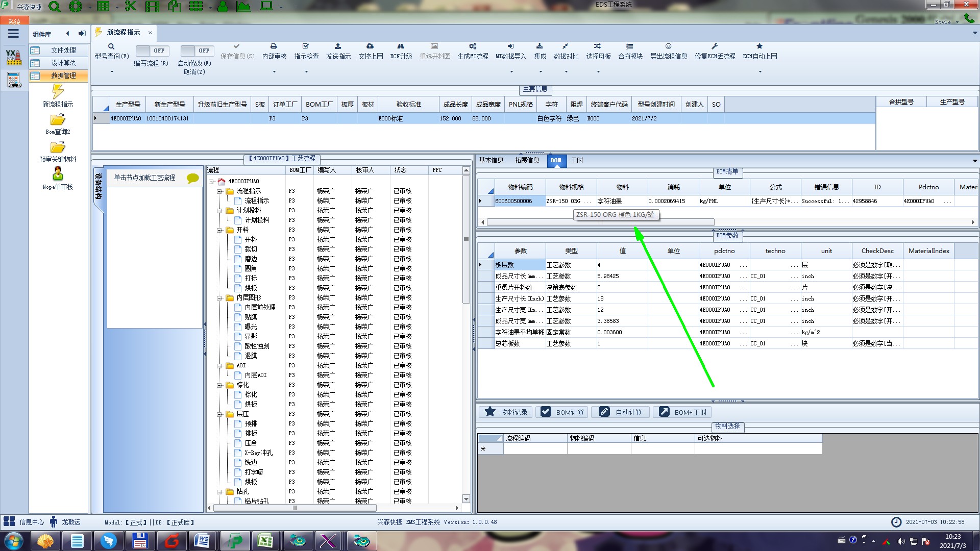
Task: Click the 文控上网 cloud upload icon
Action: pos(370,46)
